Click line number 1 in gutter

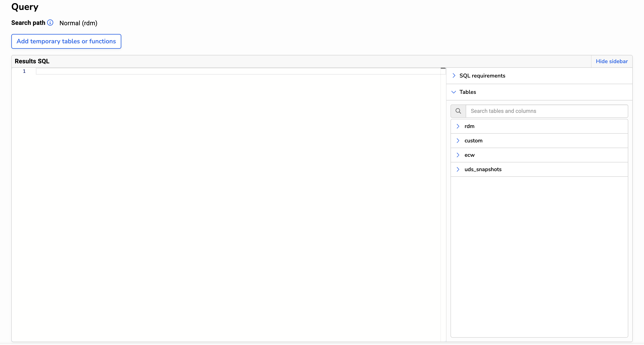click(24, 71)
